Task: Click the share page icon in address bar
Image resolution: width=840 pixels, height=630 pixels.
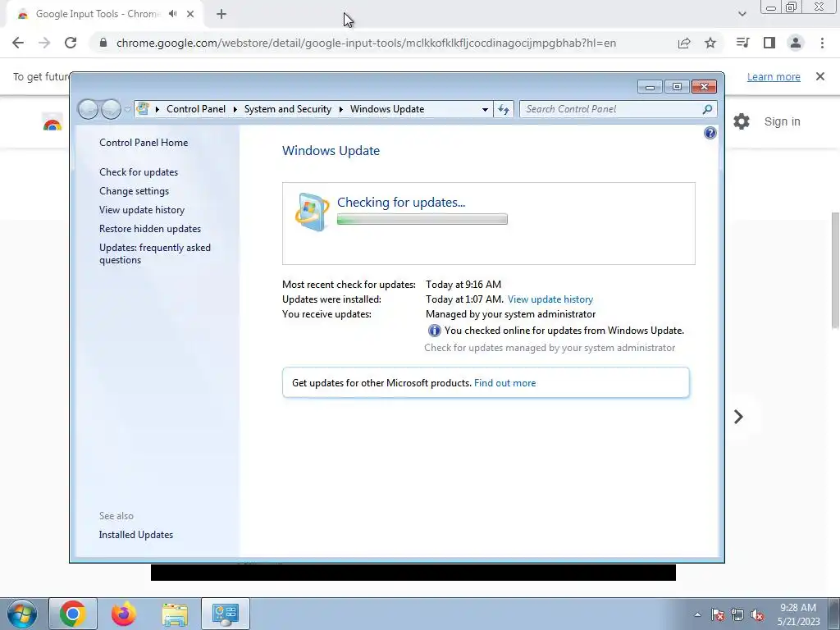Action: tap(683, 43)
